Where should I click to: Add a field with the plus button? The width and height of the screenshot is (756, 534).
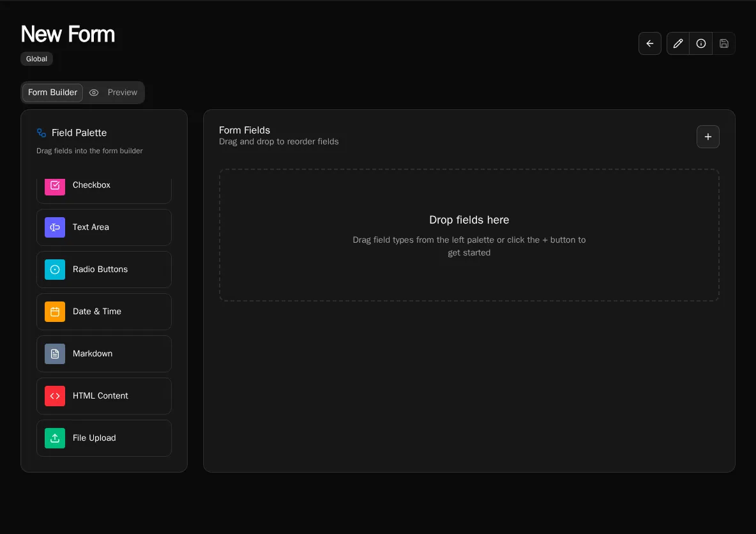(x=707, y=137)
